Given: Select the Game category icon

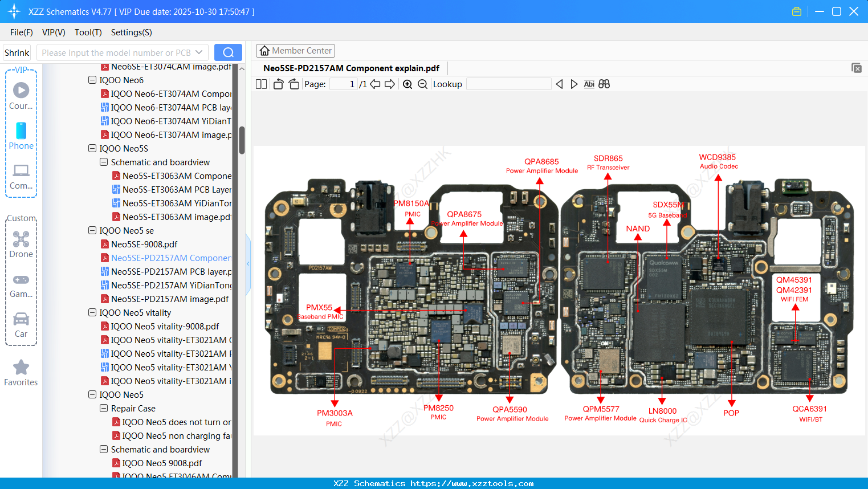Looking at the screenshot, I should [21, 279].
